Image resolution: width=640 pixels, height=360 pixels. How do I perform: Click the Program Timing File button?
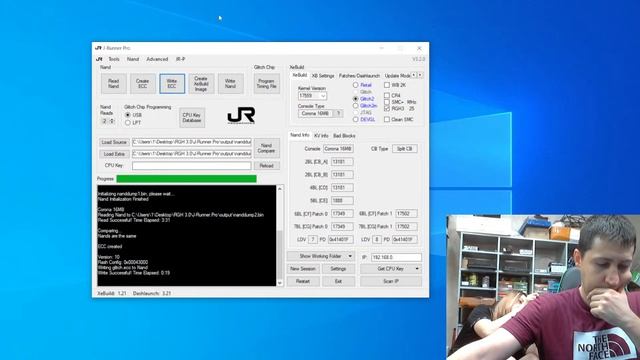[x=267, y=84]
